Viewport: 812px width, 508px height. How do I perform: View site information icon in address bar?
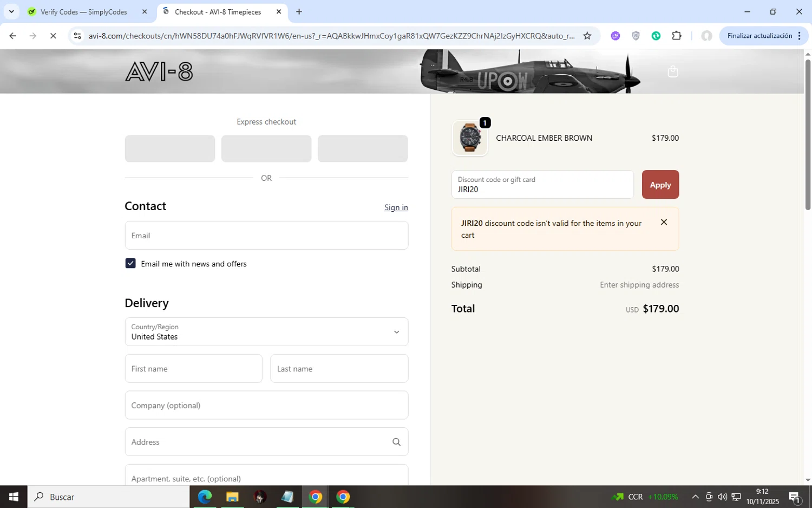[77, 36]
